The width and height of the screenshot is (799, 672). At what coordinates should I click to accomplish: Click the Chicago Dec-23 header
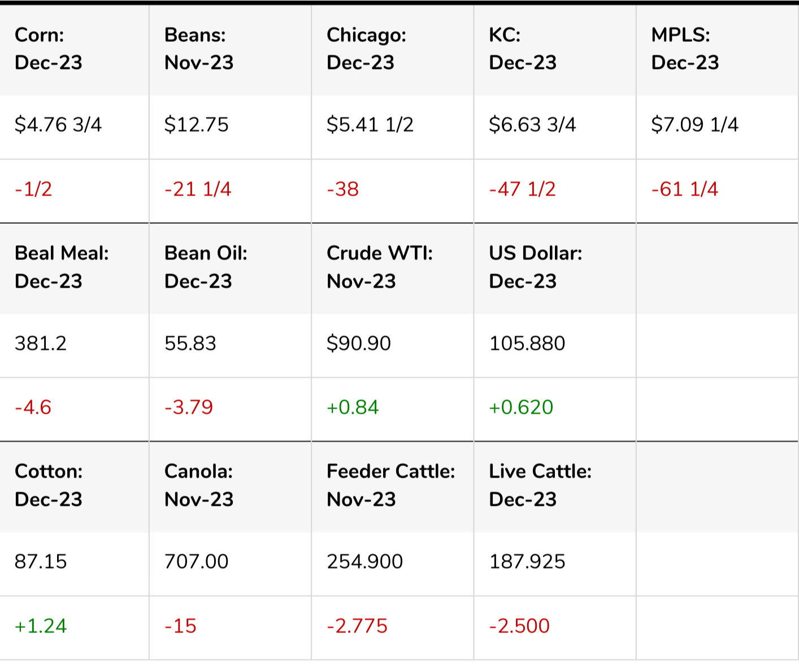coord(366,49)
